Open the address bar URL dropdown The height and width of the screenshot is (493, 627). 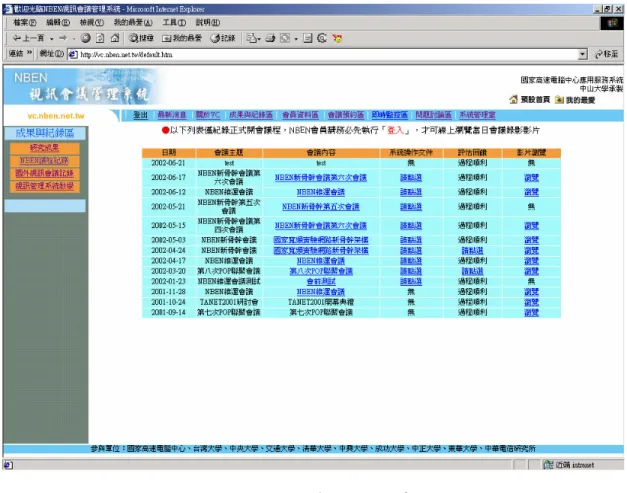pyautogui.click(x=583, y=54)
